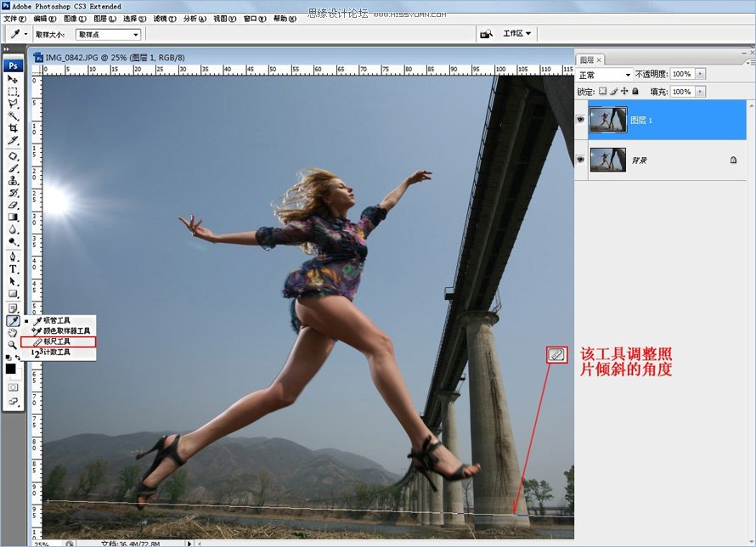Toggle lock image pixels brush icon

click(614, 91)
